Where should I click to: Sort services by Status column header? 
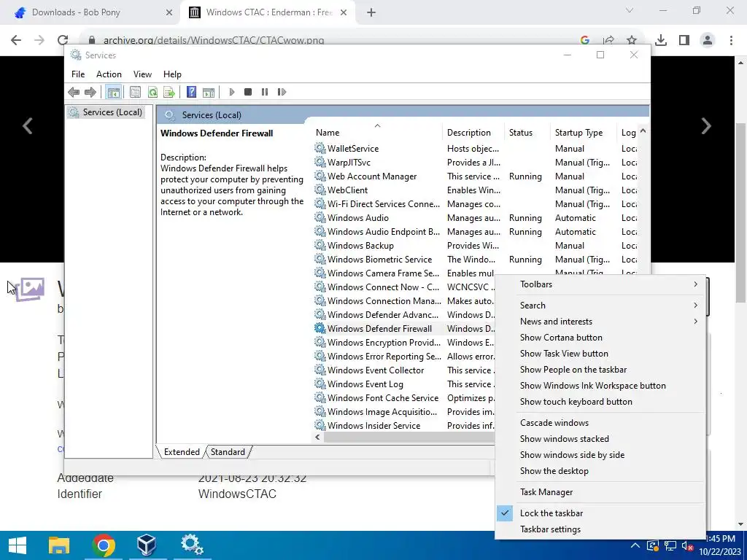click(527, 133)
